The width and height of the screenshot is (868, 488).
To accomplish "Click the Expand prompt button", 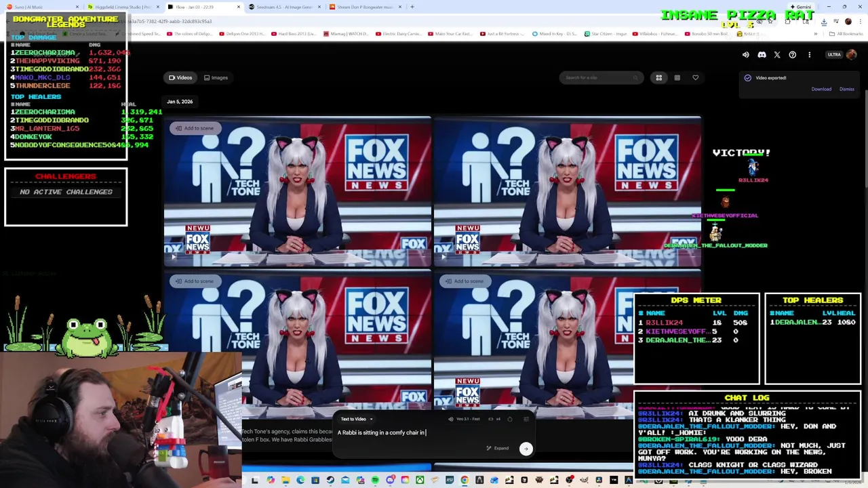I will (498, 448).
